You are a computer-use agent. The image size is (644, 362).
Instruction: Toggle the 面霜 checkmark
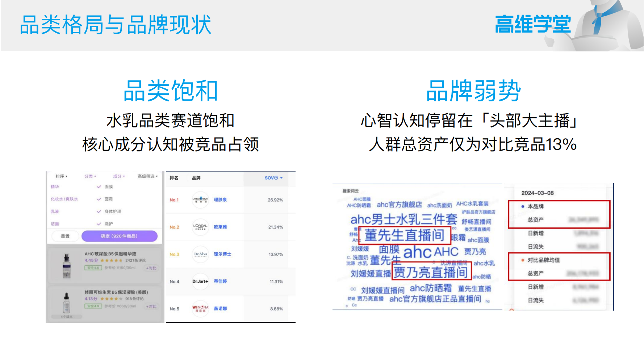click(x=99, y=199)
